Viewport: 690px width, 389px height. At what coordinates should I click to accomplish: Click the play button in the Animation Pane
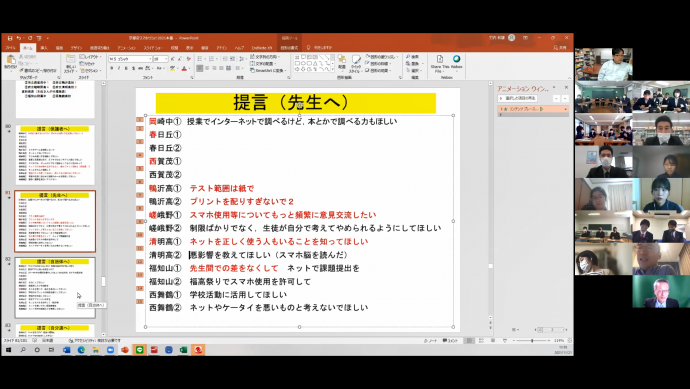click(518, 98)
